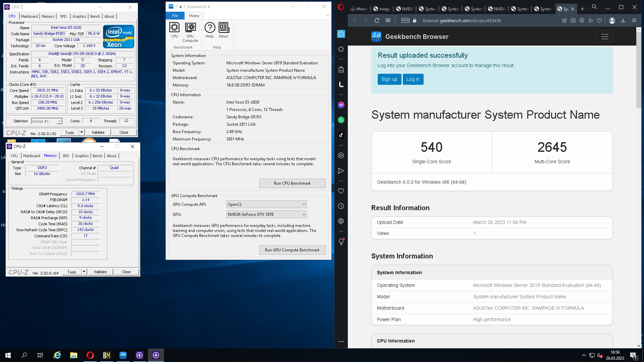Viewport: 644px width, 362px height.
Task: Reload the Geekbench browser page
Action: coord(377,20)
